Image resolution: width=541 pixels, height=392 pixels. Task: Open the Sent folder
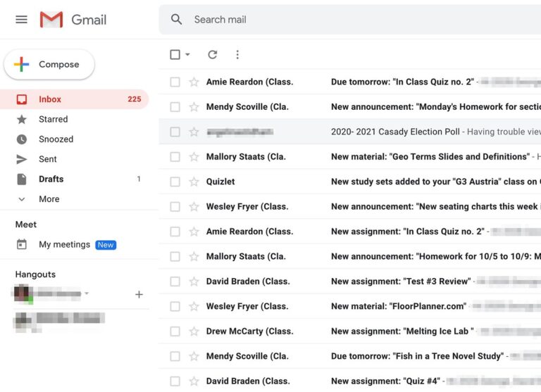pos(74,159)
